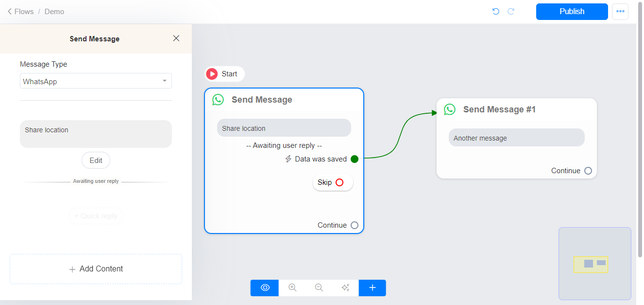
Task: Open the three-dot more options menu
Action: click(620, 11)
